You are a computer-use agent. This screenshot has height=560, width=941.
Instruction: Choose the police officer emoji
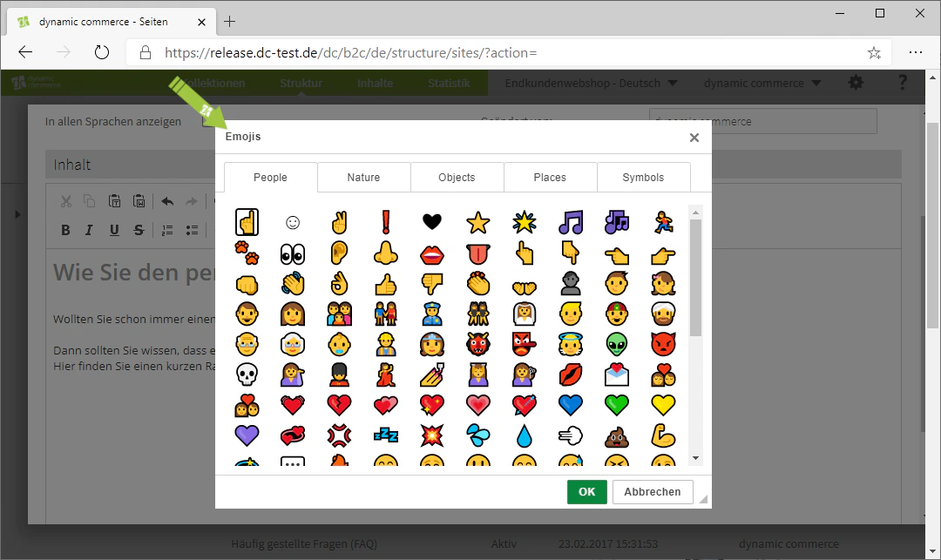[431, 314]
